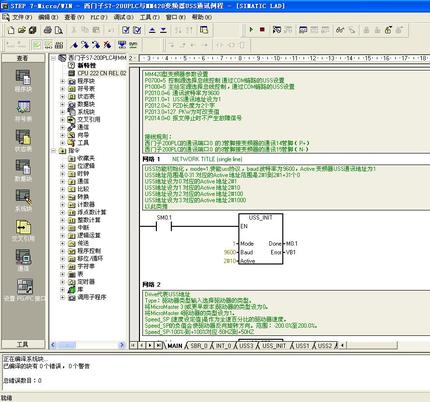
Task: Open Communications in the left view bar
Action: coord(23,260)
